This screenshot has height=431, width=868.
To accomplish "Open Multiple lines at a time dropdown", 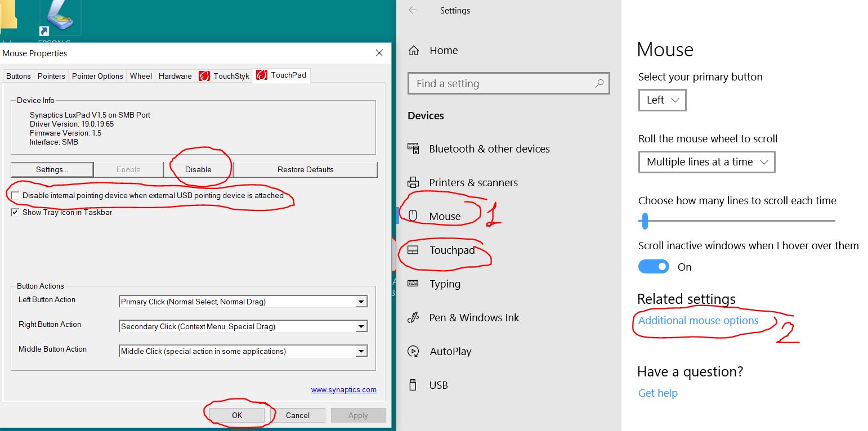I will [706, 162].
